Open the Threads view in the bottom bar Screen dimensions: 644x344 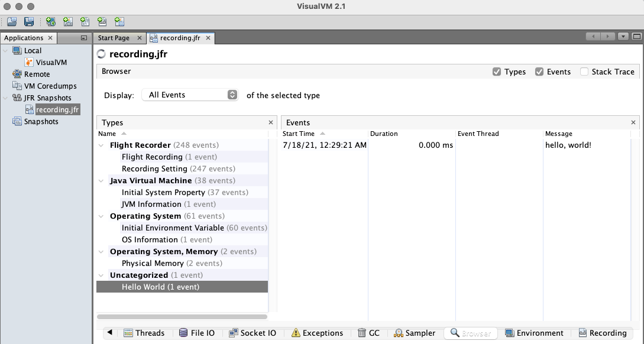click(x=144, y=333)
